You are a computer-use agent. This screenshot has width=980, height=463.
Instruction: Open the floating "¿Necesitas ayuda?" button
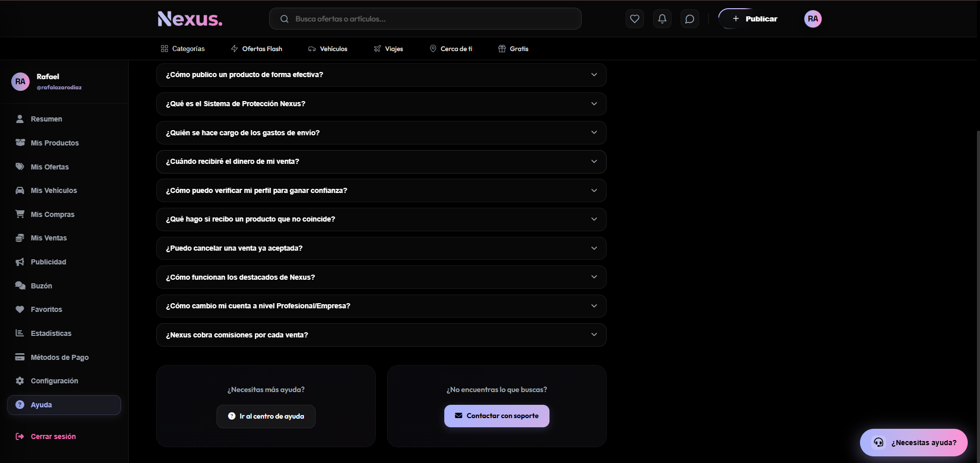coord(914,443)
